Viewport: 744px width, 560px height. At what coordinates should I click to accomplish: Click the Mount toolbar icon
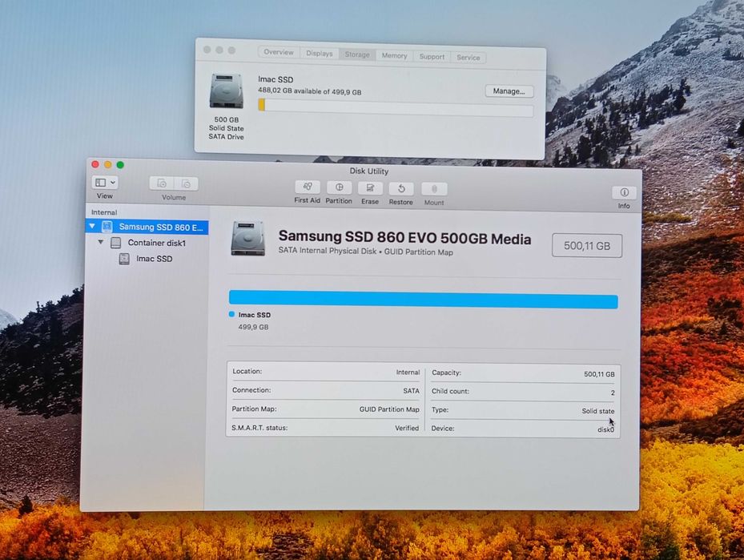click(434, 189)
